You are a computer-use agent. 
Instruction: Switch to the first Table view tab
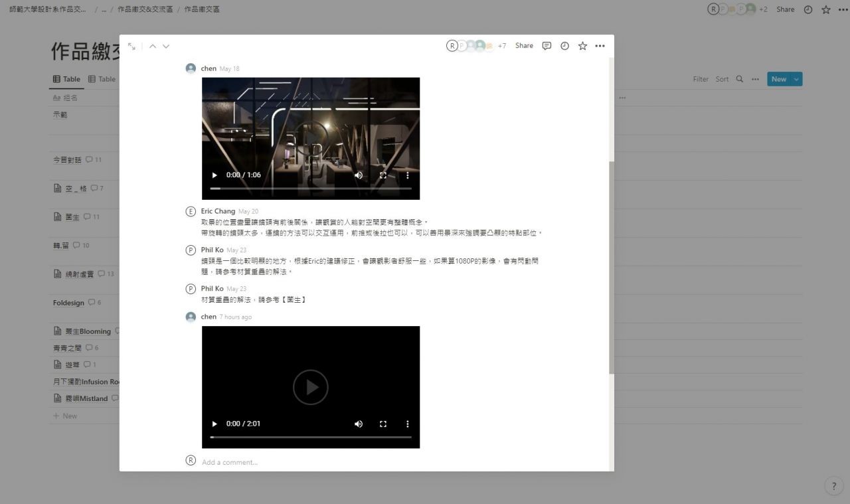coord(67,79)
